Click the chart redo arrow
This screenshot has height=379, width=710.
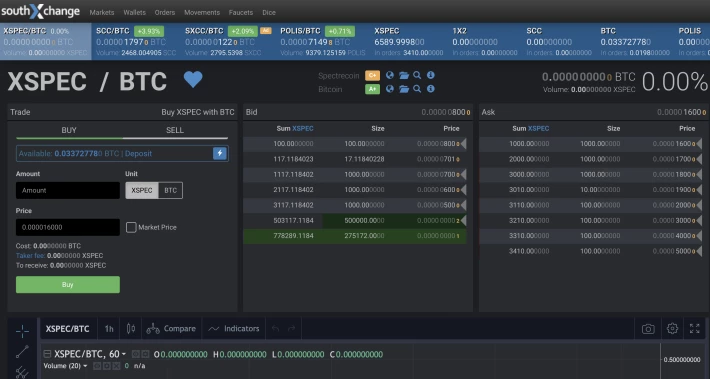(292, 329)
